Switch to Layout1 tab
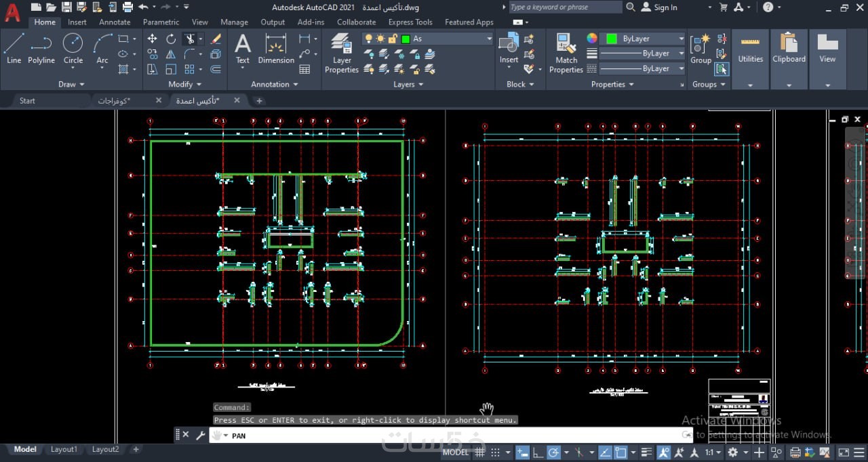 (x=64, y=449)
